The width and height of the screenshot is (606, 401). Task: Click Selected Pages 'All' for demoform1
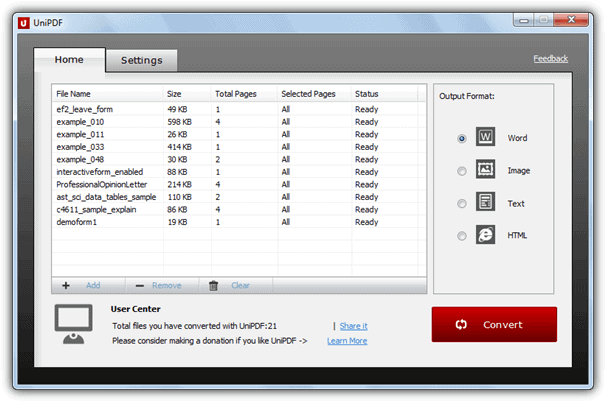(x=286, y=222)
